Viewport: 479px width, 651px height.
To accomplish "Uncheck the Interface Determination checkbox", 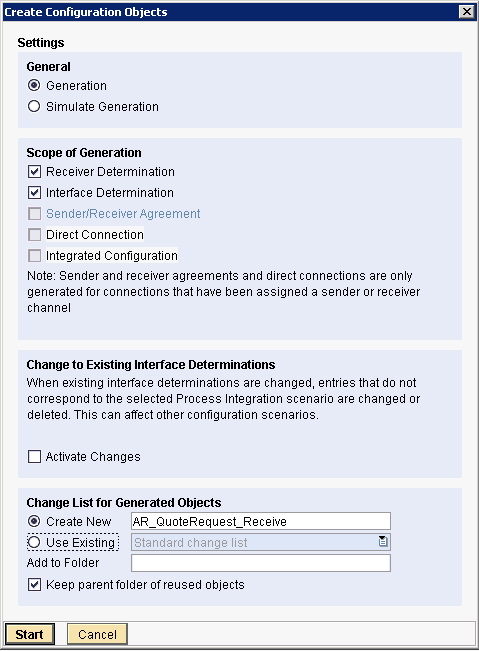I will pyautogui.click(x=34, y=193).
